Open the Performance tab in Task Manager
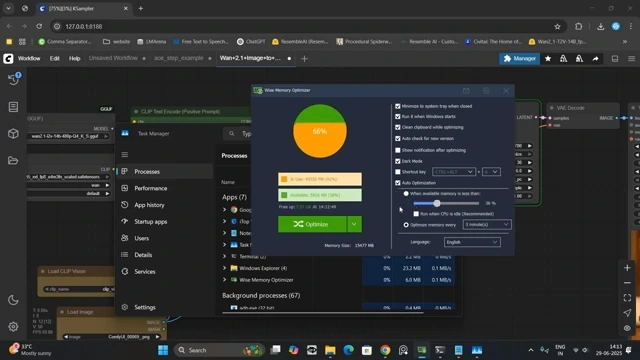Image resolution: width=640 pixels, height=360 pixels. coord(151,188)
